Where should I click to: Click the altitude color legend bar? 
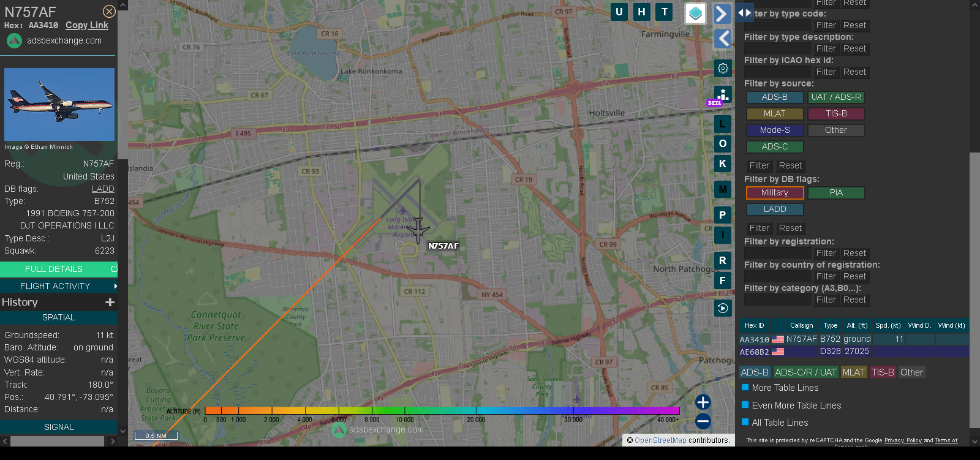442,410
